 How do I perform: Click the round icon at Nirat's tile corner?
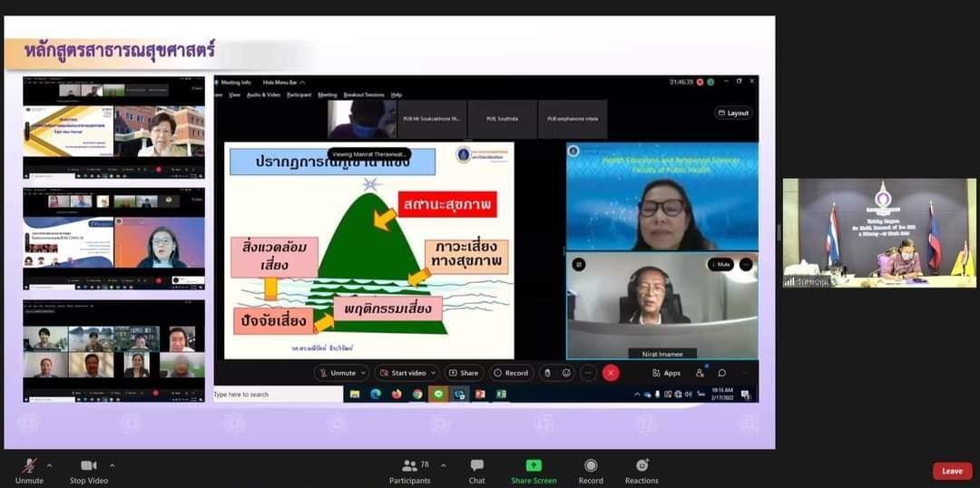579,264
